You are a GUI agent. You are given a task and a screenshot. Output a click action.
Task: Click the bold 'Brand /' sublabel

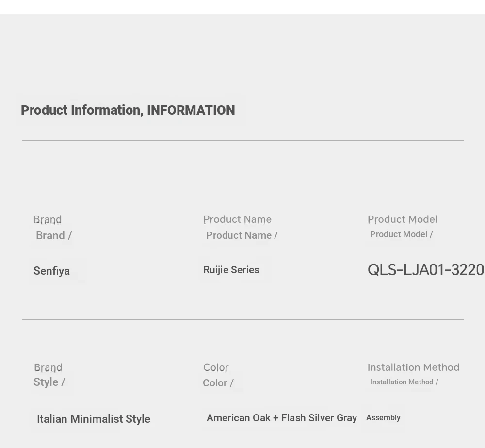click(54, 235)
